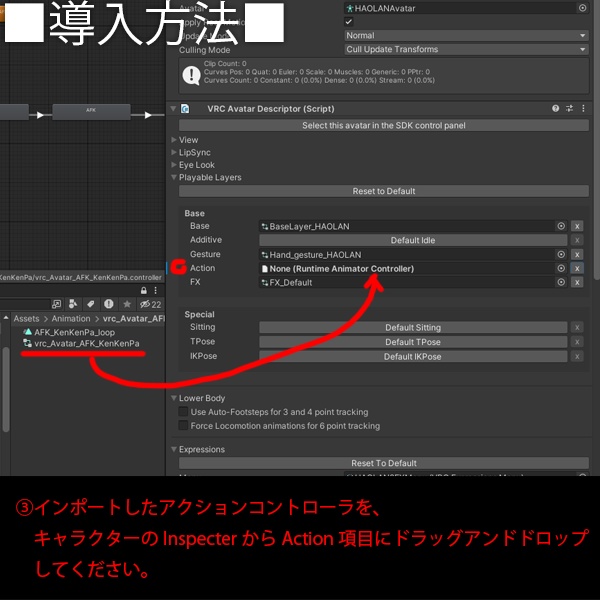Screen dimensions: 600x600
Task: Click the info icon in animation clip stats box
Action: 191,75
